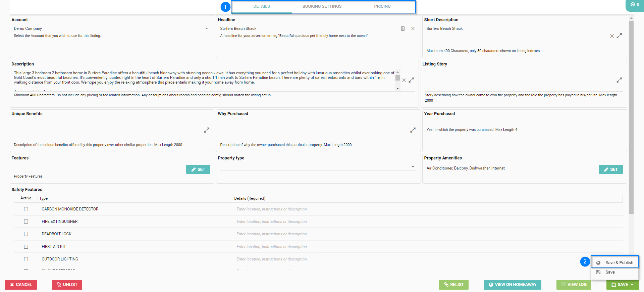Open the Property type dropdown
The height and width of the screenshot is (292, 644).
413,167
